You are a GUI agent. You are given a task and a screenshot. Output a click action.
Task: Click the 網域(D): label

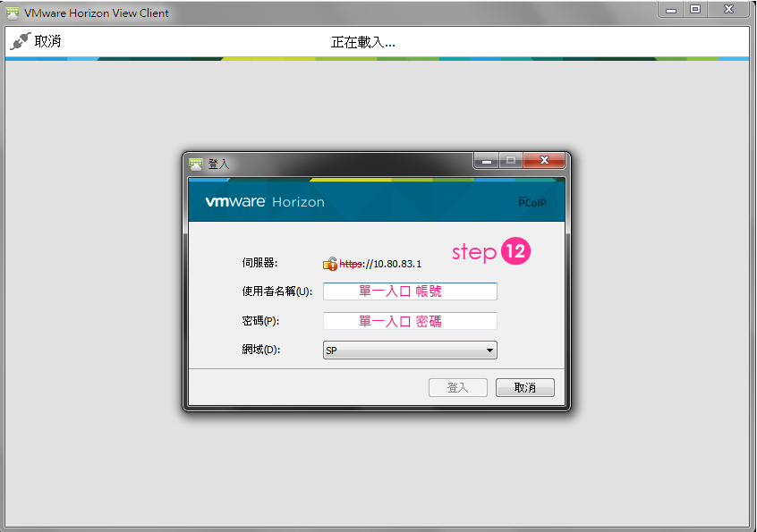(x=261, y=350)
